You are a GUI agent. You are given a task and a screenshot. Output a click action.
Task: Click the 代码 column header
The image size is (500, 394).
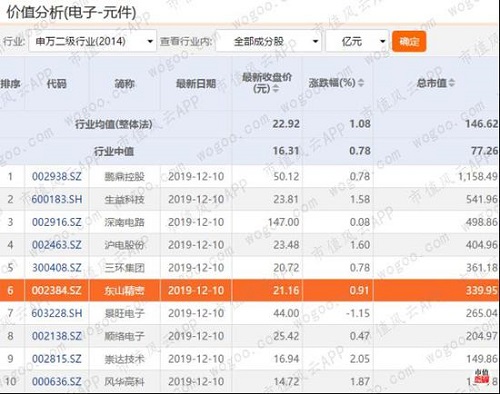click(x=57, y=83)
